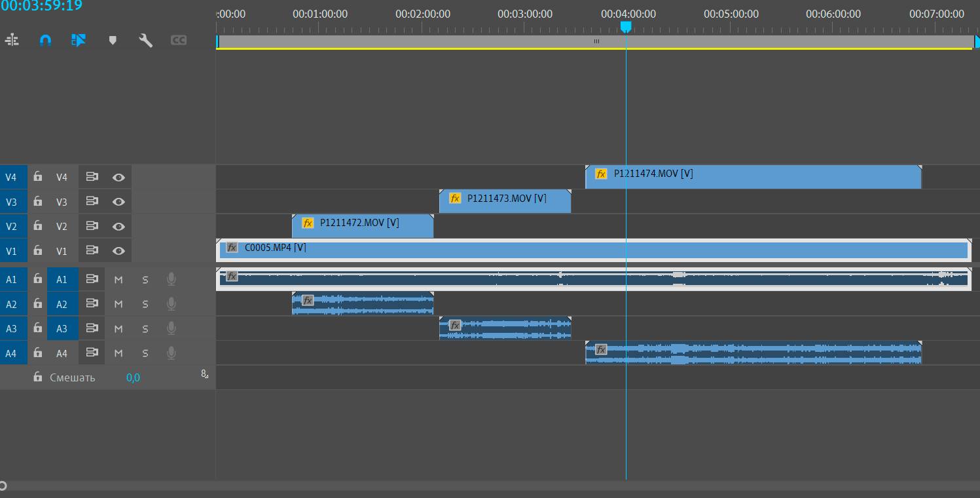Screen dimensions: 980x498
Task: Select the C0005.MP4 video clip
Action: pyautogui.click(x=594, y=250)
